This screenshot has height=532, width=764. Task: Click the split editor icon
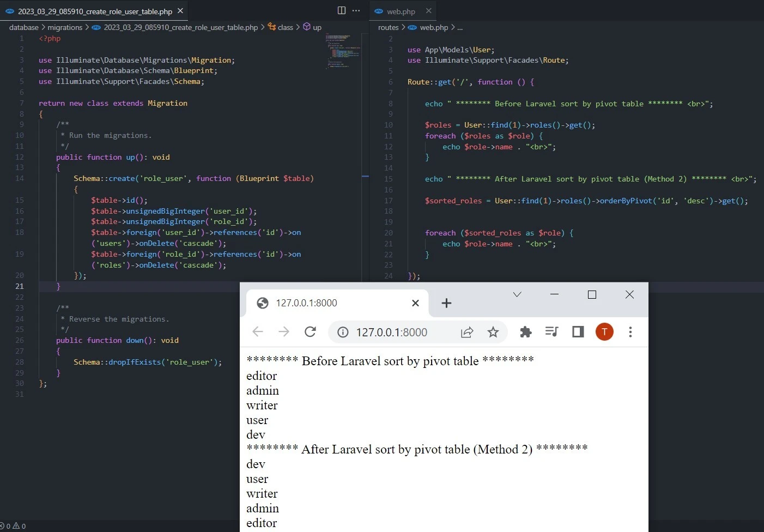[x=342, y=10]
